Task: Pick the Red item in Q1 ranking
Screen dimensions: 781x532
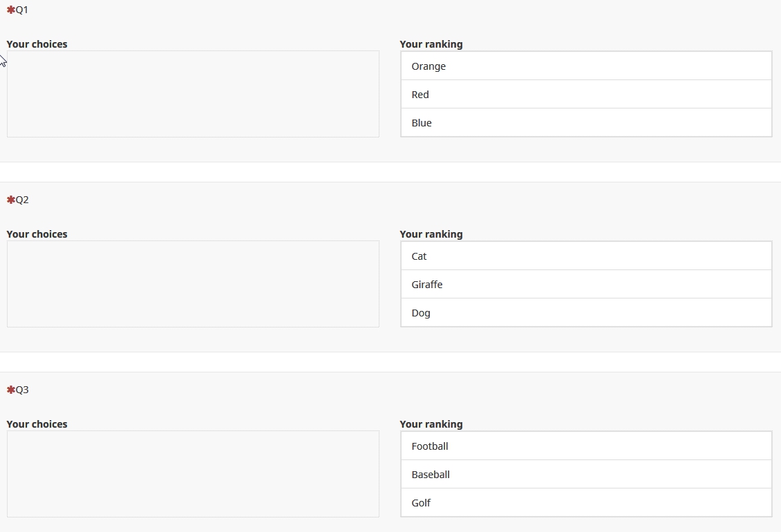Action: click(585, 95)
